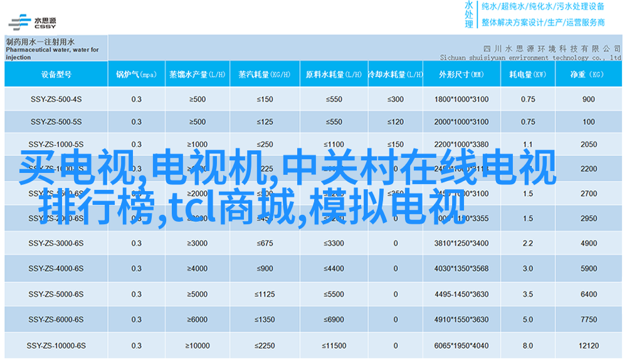
Task: Click net weight value '4900'
Action: [589, 243]
